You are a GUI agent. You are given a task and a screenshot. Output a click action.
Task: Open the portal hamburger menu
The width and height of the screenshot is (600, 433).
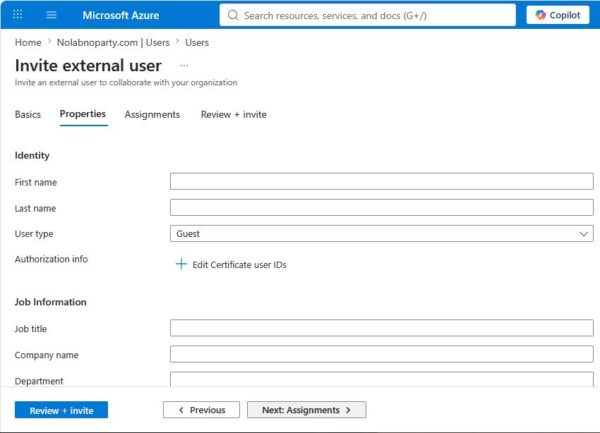pyautogui.click(x=51, y=15)
